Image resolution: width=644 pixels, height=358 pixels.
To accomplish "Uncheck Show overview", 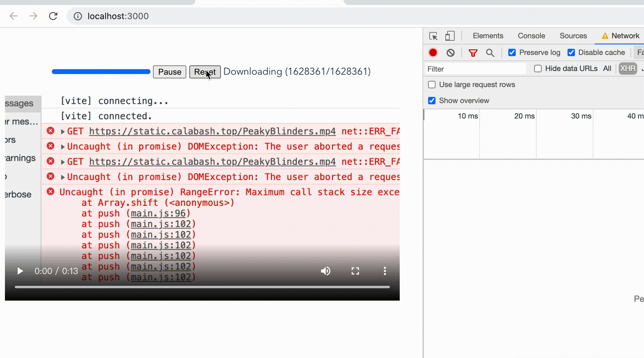I will [x=431, y=101].
